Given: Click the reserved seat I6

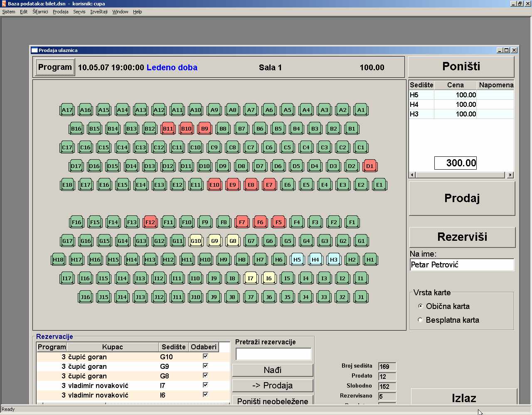Looking at the screenshot, I should pos(269,279).
